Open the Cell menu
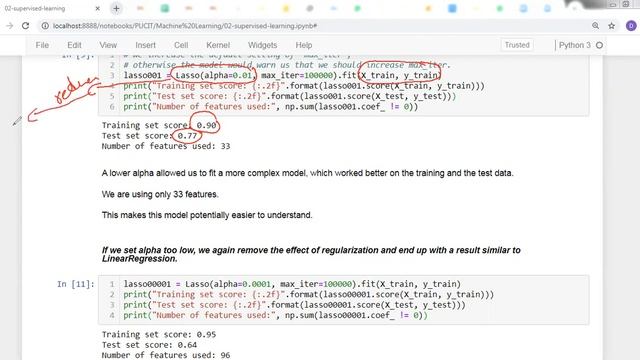Image resolution: width=640 pixels, height=360 pixels. click(x=181, y=45)
